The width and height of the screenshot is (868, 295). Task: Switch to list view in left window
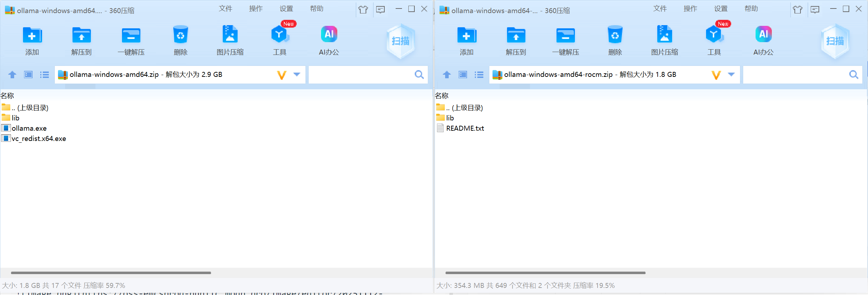click(45, 74)
